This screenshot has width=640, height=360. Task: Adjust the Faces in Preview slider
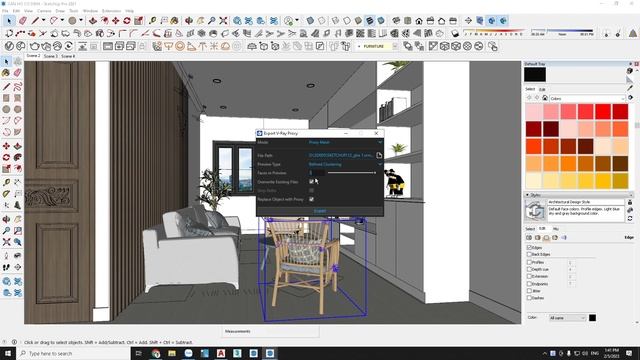point(351,173)
